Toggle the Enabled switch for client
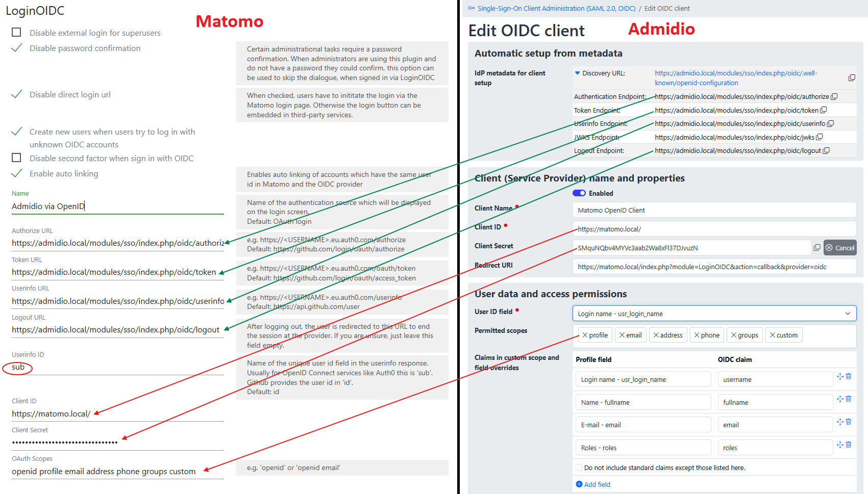868x494 pixels. point(579,193)
